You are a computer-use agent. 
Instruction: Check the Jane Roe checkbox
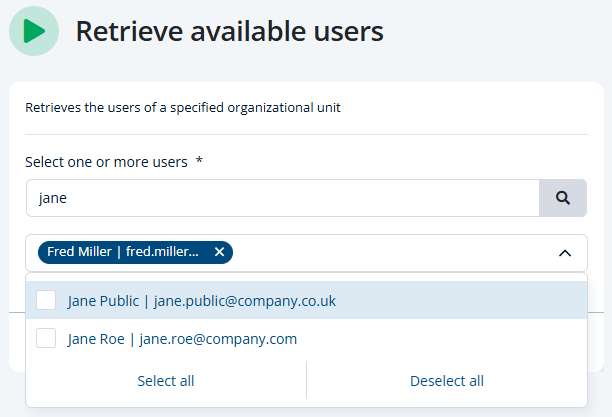click(x=46, y=338)
